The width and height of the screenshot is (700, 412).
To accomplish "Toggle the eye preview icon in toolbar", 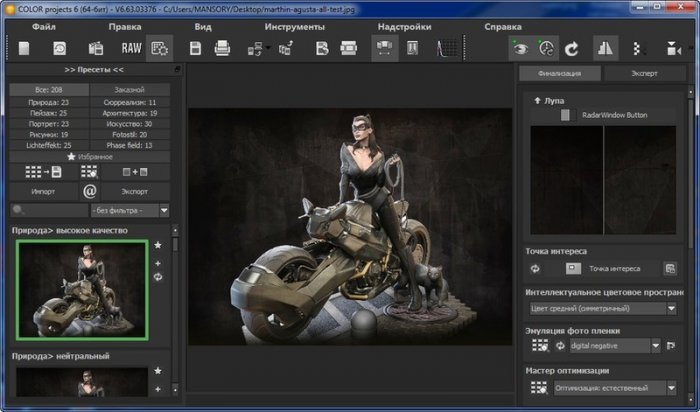I will tap(518, 48).
